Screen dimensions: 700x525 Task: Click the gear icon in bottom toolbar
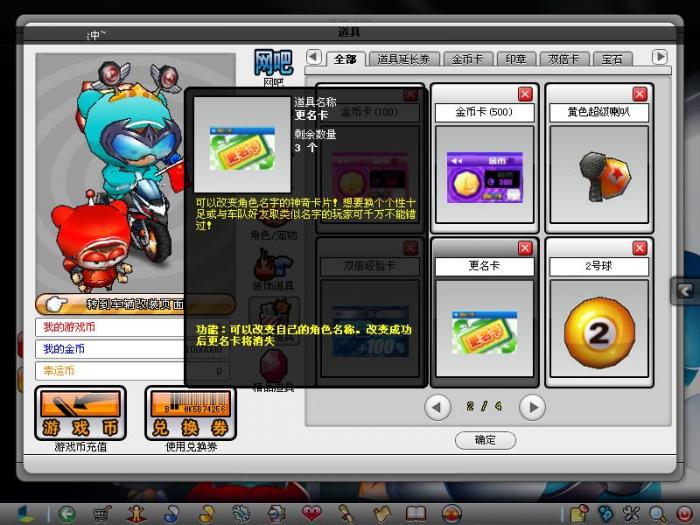pyautogui.click(x=242, y=514)
